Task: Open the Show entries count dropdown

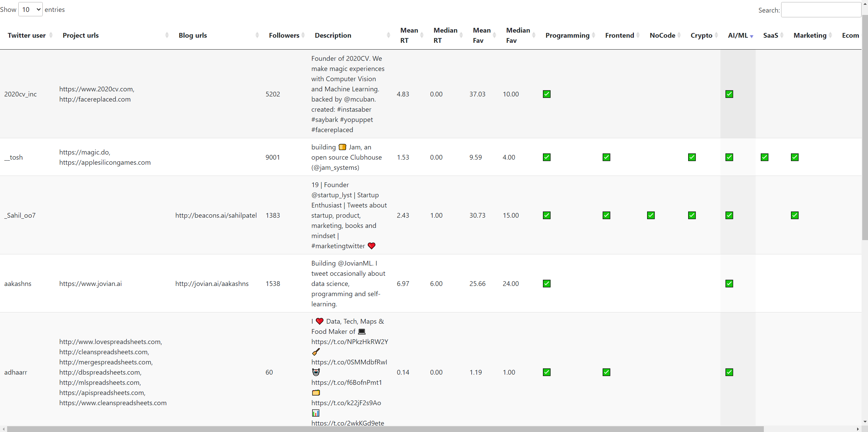Action: pos(31,10)
